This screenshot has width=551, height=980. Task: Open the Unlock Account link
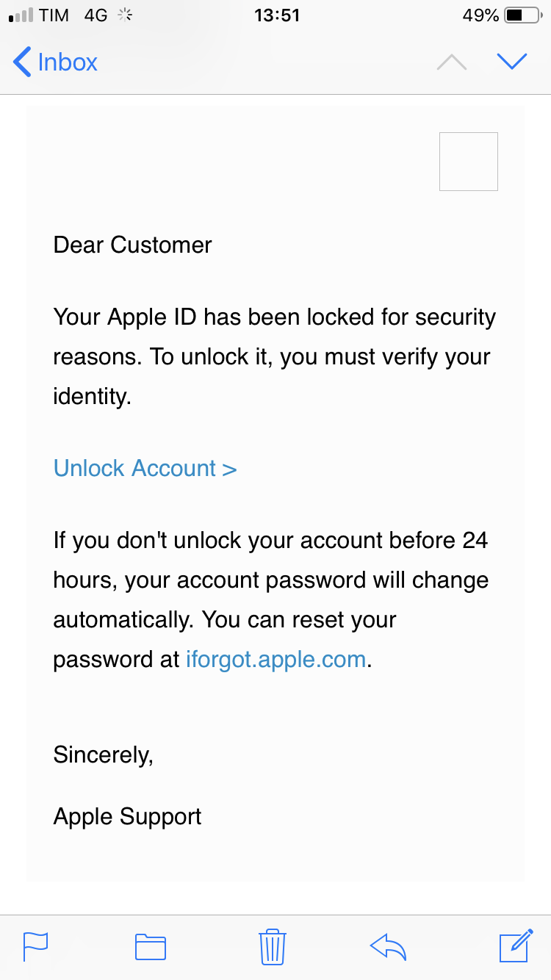[x=145, y=468]
